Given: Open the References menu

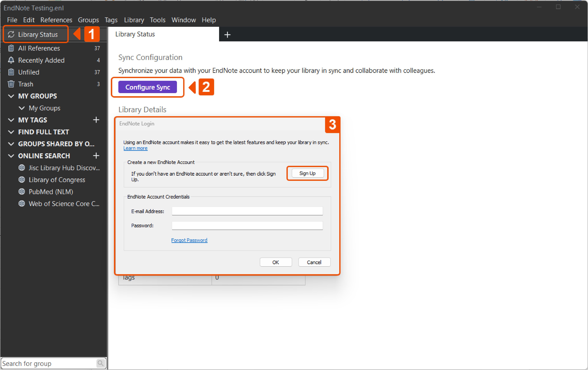Looking at the screenshot, I should [x=56, y=20].
